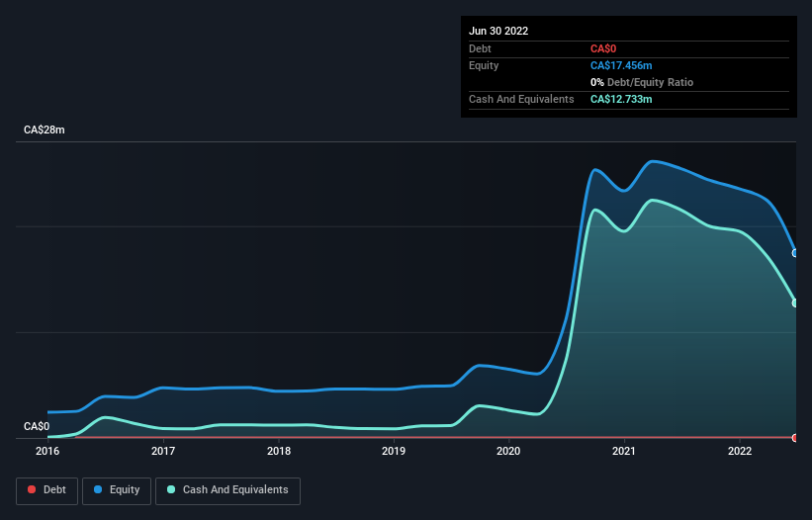Viewport: 812px width, 520px height.
Task: Click the 0% Debt/Equity Ratio text
Action: 642,82
